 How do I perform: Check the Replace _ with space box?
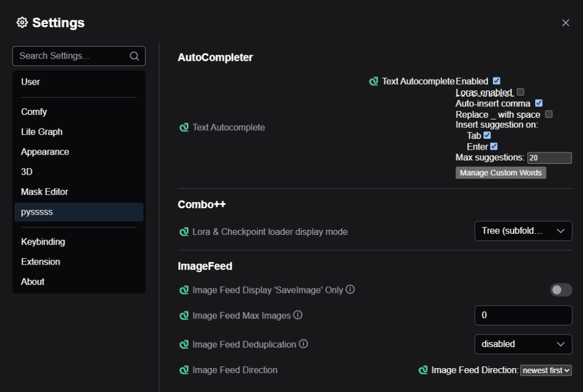point(549,114)
